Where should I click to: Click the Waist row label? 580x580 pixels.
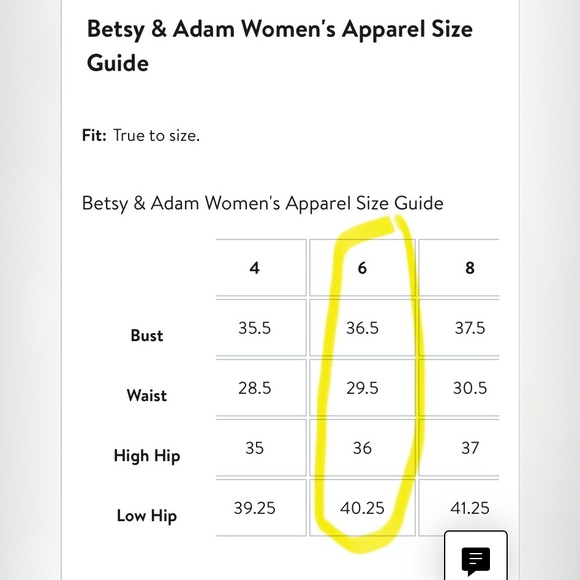(x=147, y=395)
